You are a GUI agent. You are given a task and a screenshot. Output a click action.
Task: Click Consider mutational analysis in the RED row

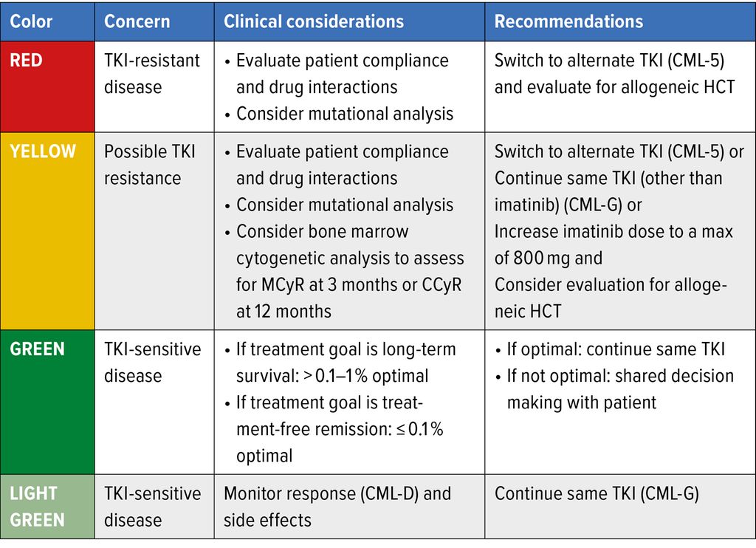tap(344, 114)
